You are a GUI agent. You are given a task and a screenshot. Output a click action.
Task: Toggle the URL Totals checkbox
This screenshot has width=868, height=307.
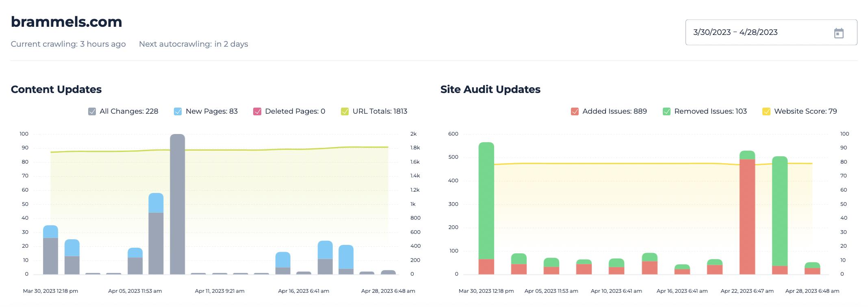(x=345, y=112)
